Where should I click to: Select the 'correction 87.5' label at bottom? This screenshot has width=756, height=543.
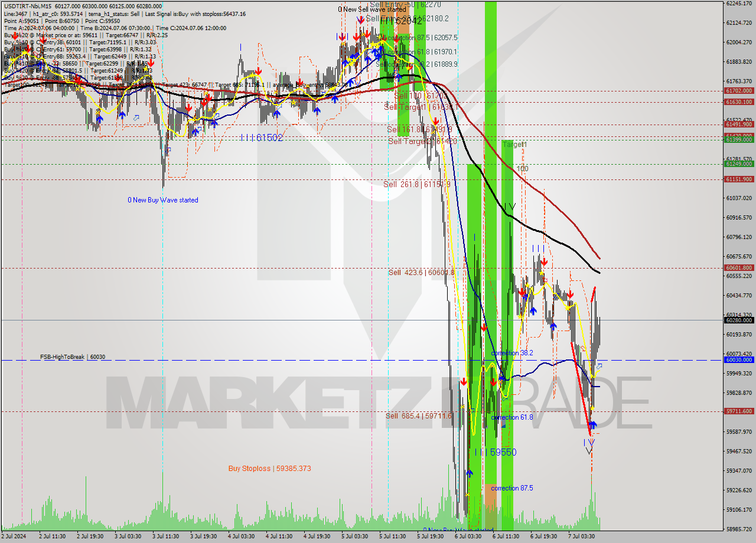[512, 488]
